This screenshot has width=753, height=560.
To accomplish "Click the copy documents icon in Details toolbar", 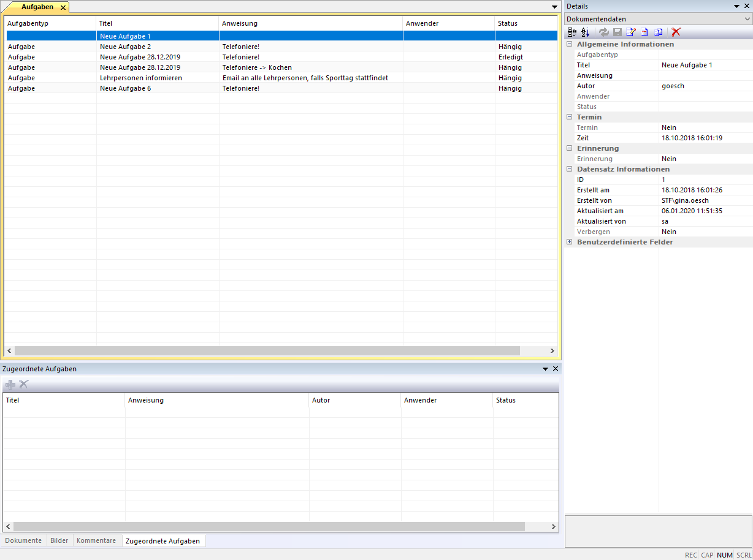I will (x=658, y=32).
